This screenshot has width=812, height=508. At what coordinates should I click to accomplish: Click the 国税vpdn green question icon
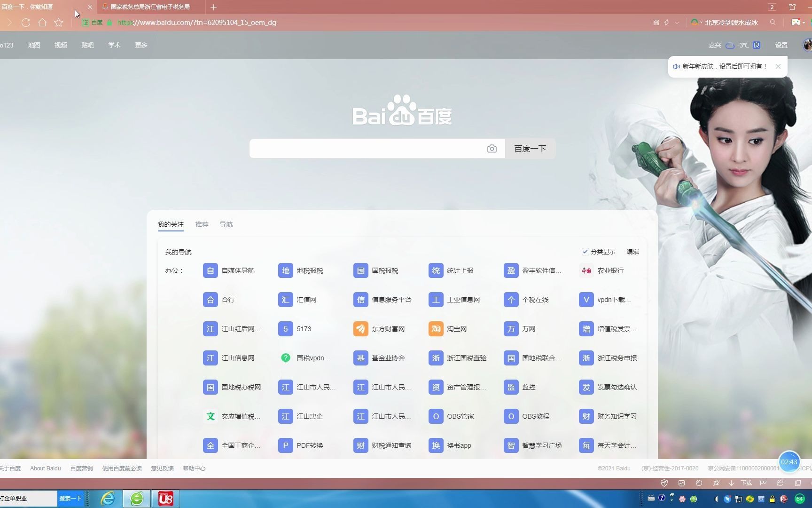click(286, 358)
